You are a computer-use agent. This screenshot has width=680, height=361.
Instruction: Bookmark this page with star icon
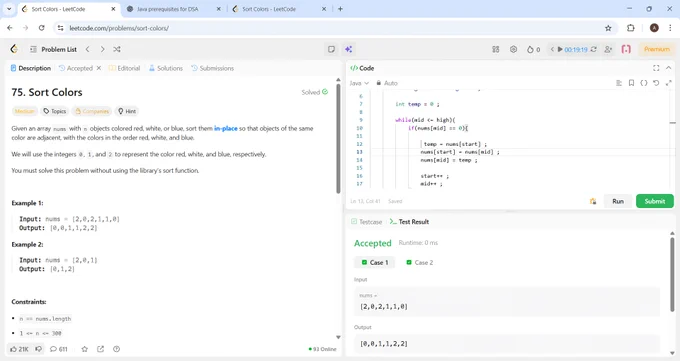coord(608,28)
